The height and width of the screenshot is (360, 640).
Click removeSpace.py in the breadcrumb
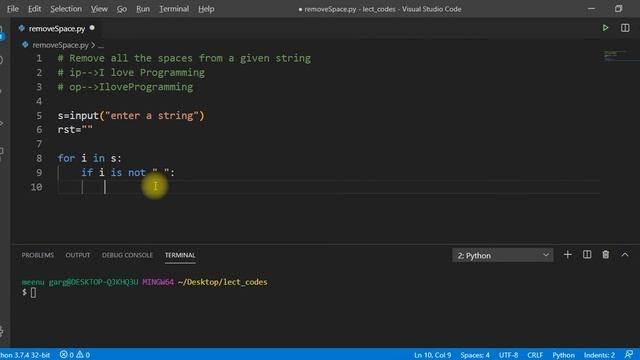click(60, 45)
